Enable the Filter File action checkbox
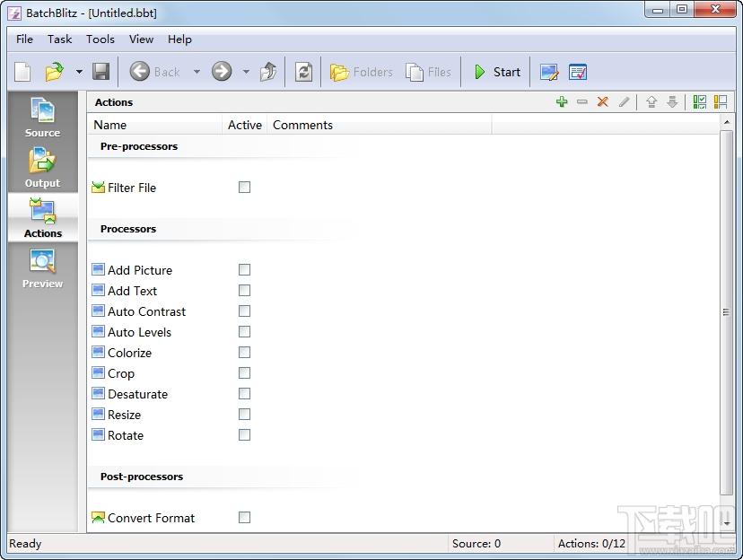This screenshot has height=560, width=743. pyautogui.click(x=244, y=188)
